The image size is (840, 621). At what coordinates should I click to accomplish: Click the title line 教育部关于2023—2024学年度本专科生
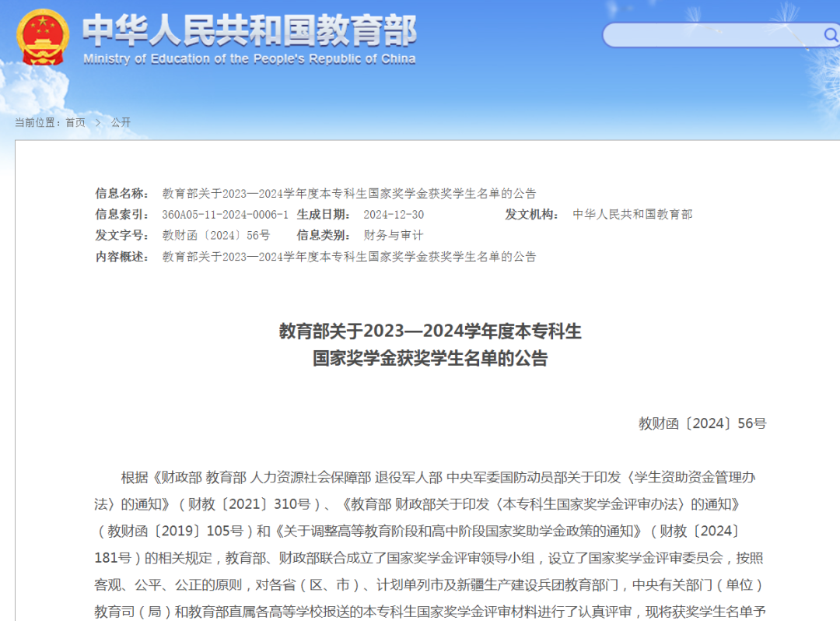pyautogui.click(x=430, y=332)
